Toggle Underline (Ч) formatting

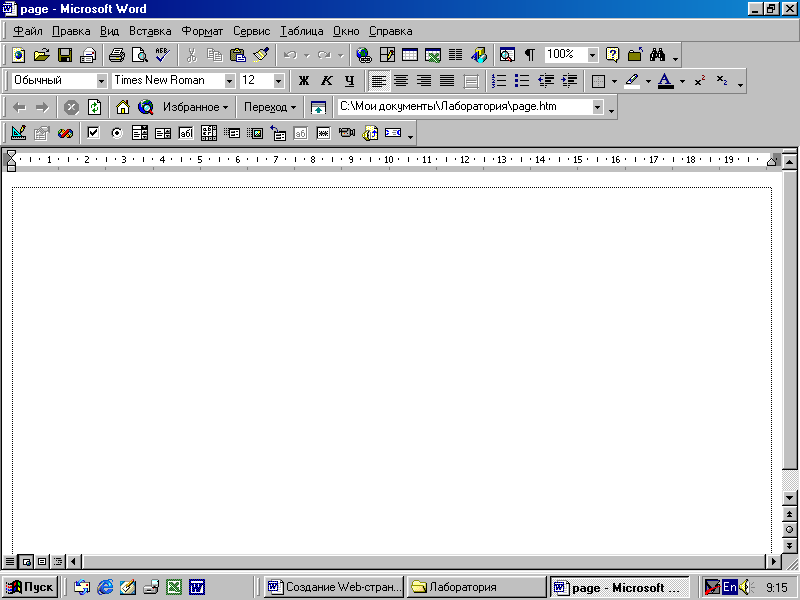coord(349,81)
